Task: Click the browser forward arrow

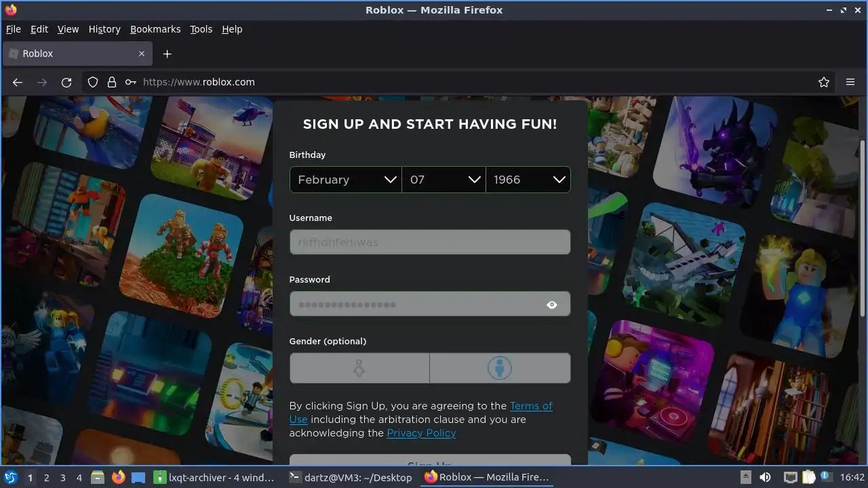Action: pyautogui.click(x=42, y=82)
